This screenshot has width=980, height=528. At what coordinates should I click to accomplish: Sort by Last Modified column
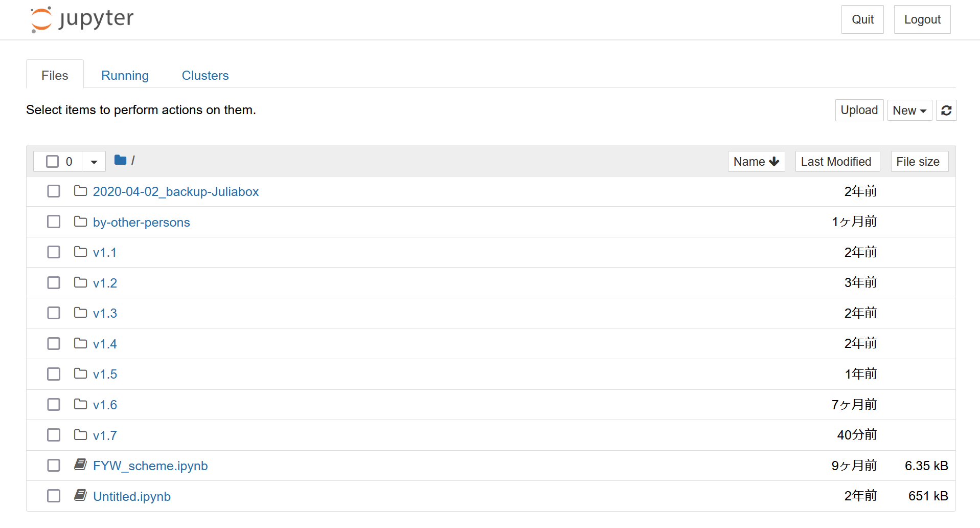click(836, 162)
